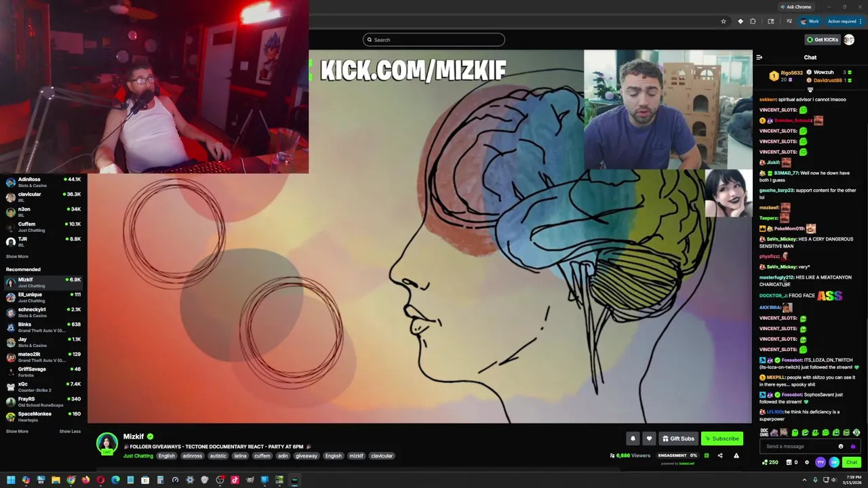
Task: Subscribe to Mizkif with the green button
Action: tap(722, 439)
